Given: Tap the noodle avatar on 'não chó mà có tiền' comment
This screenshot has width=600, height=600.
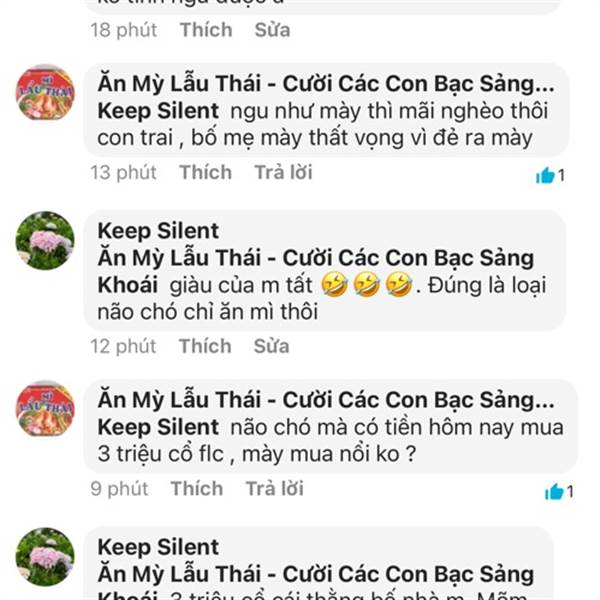Looking at the screenshot, I should pyautogui.click(x=45, y=409).
